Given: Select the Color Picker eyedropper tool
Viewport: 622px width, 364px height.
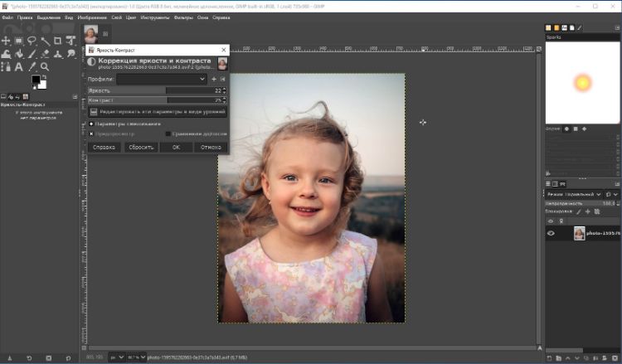Looking at the screenshot, I should tap(32, 66).
